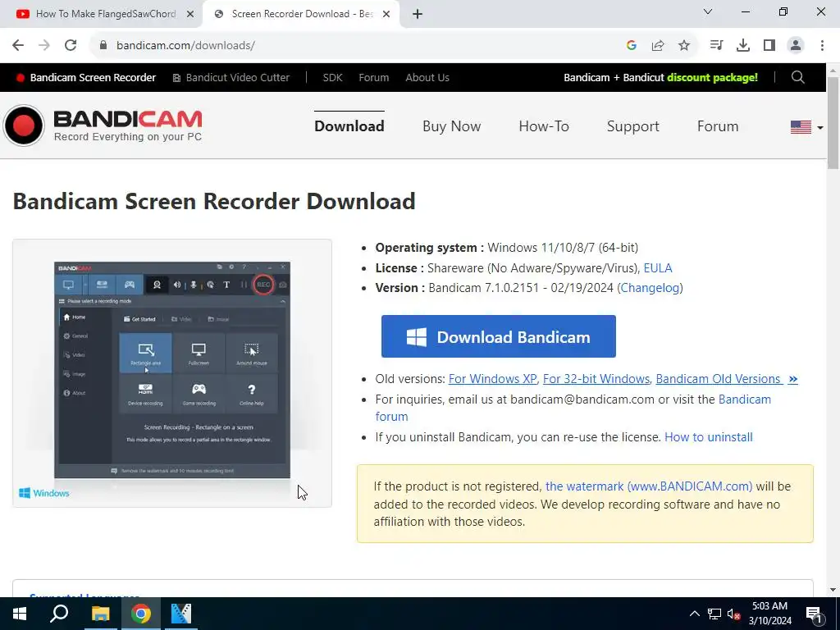
Task: Open For 32-bit Windows link
Action: pos(596,379)
